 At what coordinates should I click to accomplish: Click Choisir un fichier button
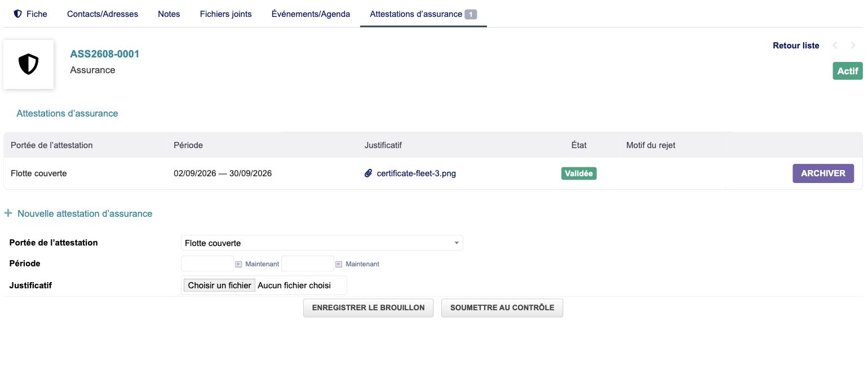[x=219, y=285]
